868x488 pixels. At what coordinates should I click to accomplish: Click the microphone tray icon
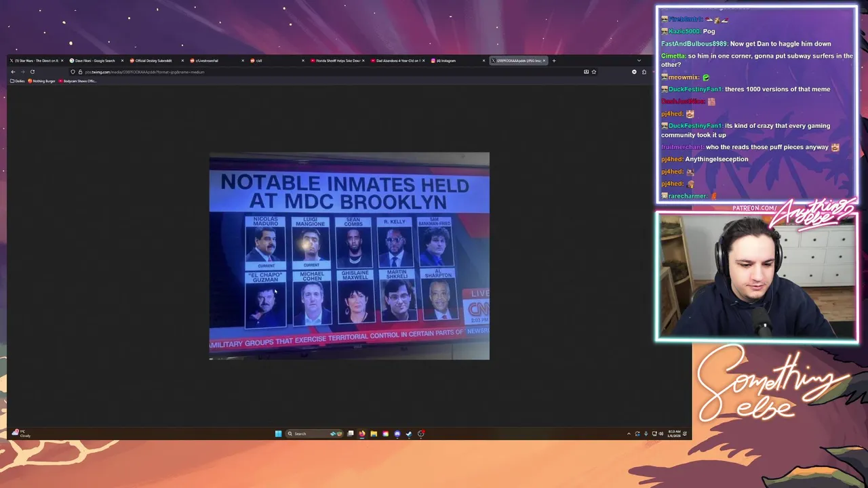pyautogui.click(x=646, y=434)
